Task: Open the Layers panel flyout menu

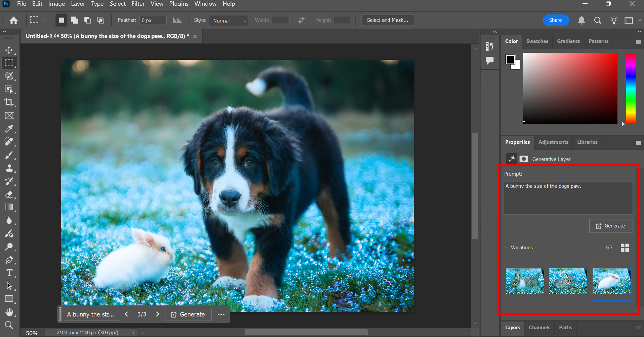Action: click(638, 328)
